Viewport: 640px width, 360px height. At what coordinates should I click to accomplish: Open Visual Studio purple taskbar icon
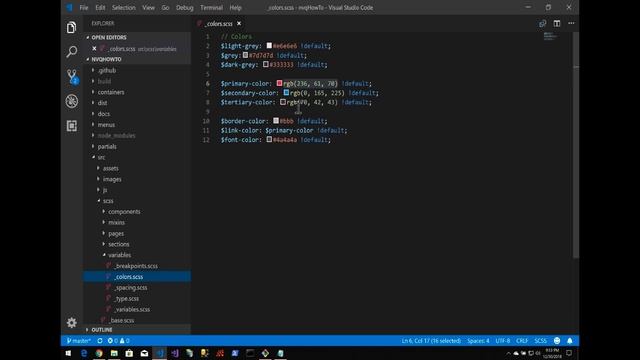(175, 353)
